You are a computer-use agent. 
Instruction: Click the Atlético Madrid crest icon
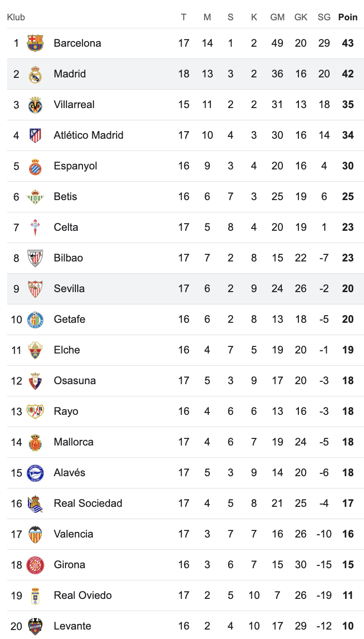(x=35, y=135)
